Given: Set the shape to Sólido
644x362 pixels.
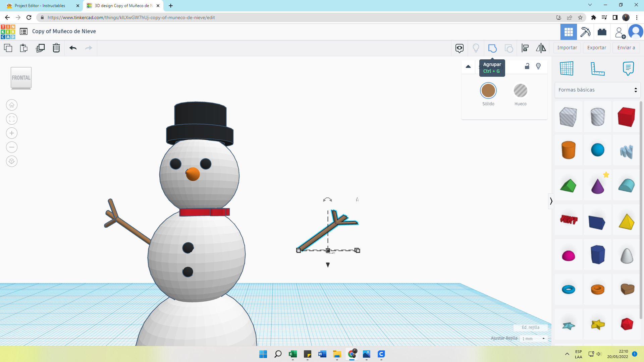Looking at the screenshot, I should pos(488,90).
